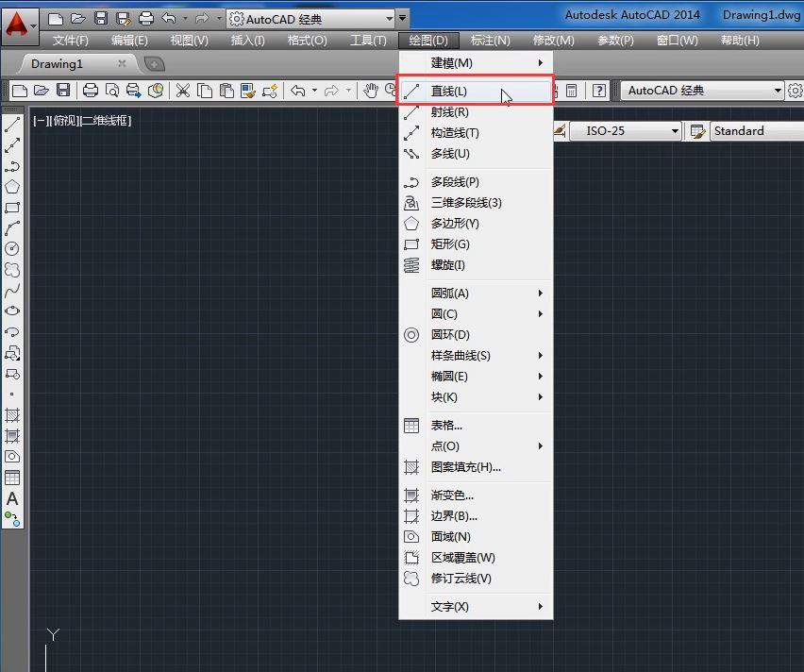The width and height of the screenshot is (804, 672).
Task: Select Circle tool in left toolbar
Action: pos(12,249)
